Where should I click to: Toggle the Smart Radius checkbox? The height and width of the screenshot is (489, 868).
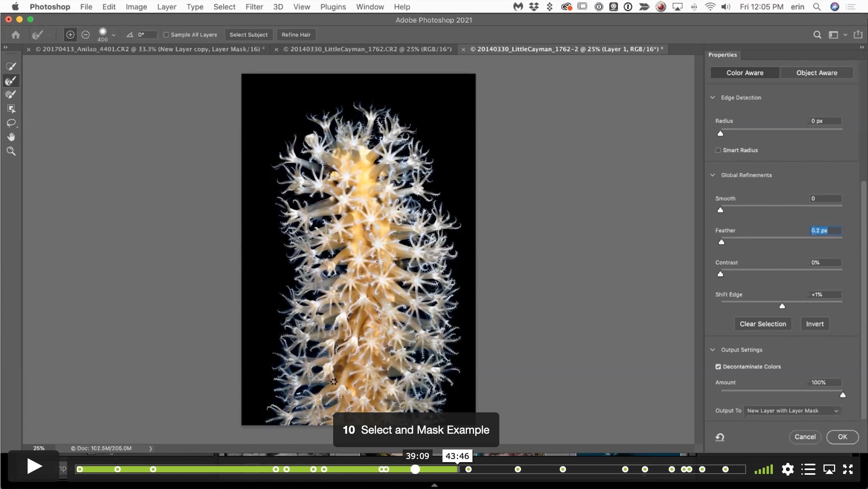tap(718, 150)
